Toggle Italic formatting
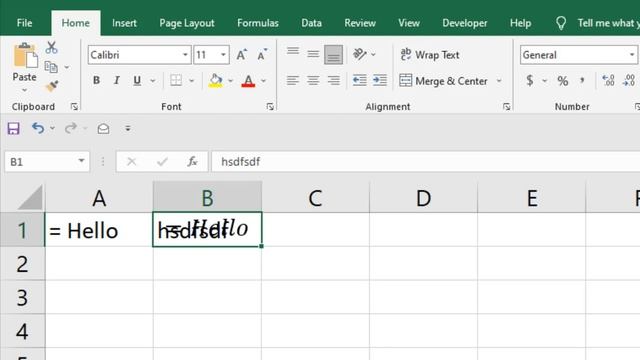The height and width of the screenshot is (360, 640). tap(116, 80)
